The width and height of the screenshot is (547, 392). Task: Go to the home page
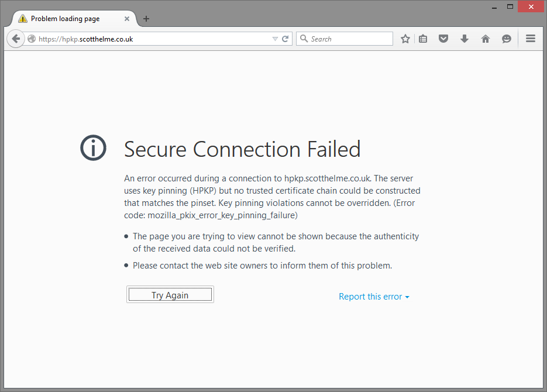485,39
